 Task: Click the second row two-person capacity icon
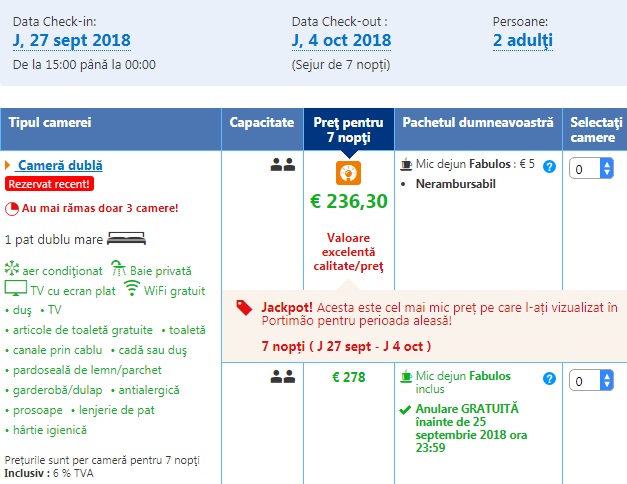(282, 377)
